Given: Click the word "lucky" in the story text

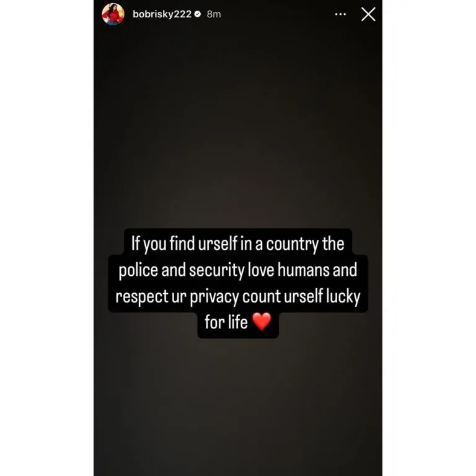Looking at the screenshot, I should coord(343,297).
